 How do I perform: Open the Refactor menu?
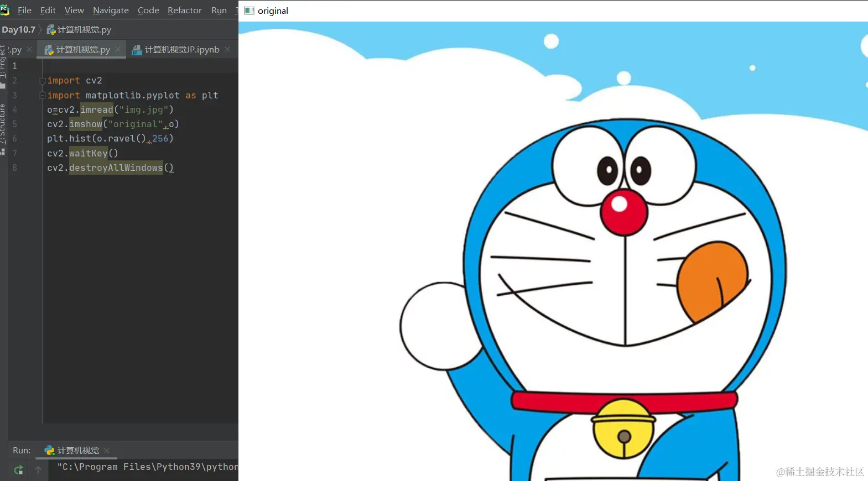(185, 11)
